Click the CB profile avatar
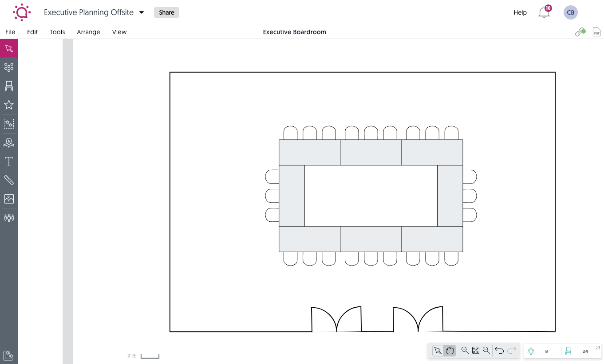This screenshot has height=364, width=604. point(571,12)
